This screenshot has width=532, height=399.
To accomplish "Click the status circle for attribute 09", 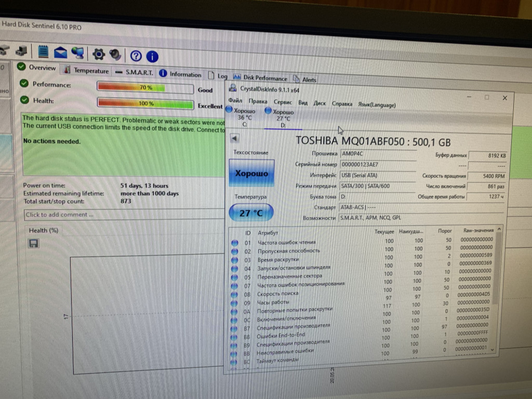I will pos(234,303).
